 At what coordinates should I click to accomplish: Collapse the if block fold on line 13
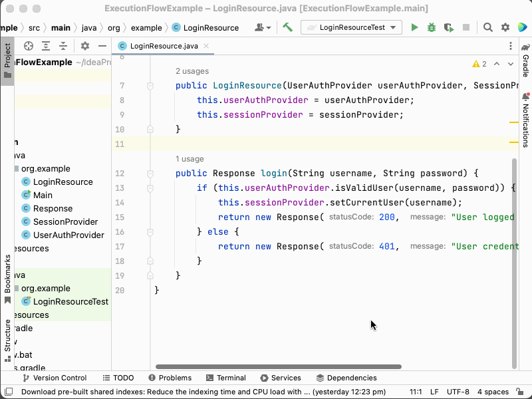click(150, 188)
